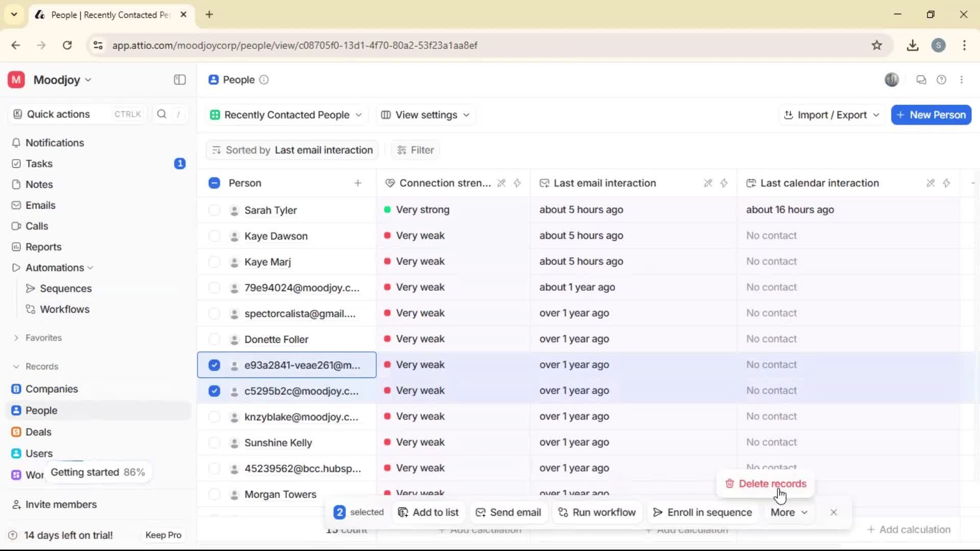The image size is (980, 551).
Task: Open the Filter options above the table
Action: 415,149
